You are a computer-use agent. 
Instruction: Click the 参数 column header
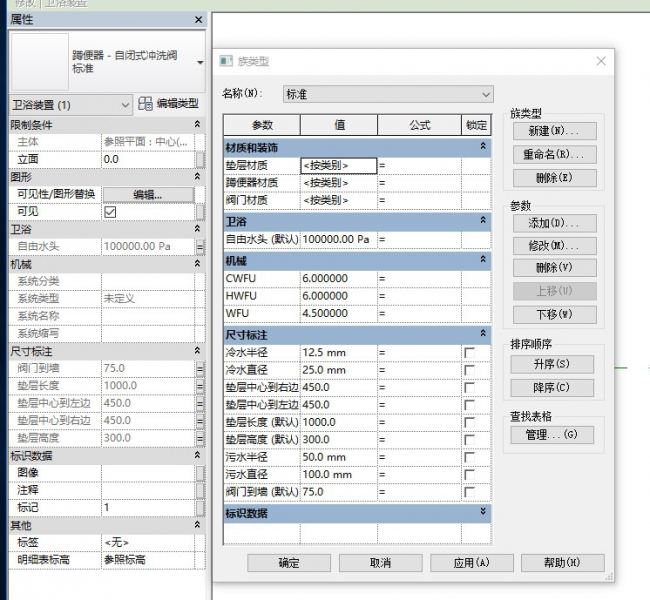262,125
